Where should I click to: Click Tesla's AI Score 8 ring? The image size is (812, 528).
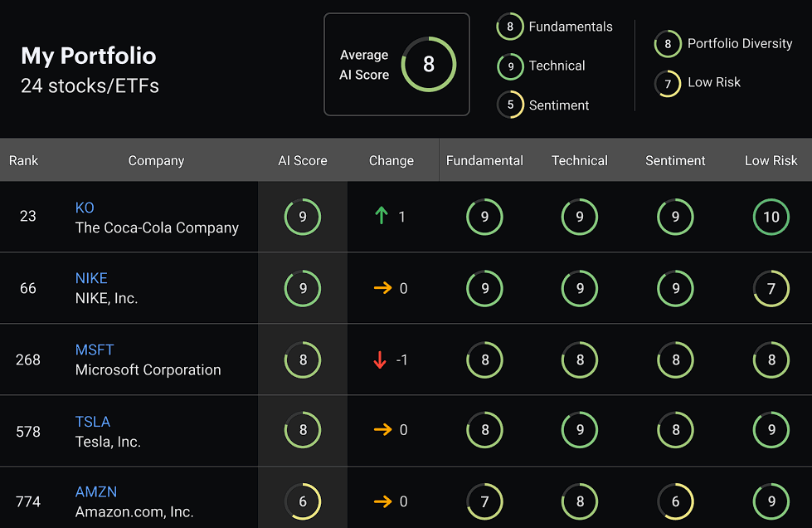click(x=303, y=429)
